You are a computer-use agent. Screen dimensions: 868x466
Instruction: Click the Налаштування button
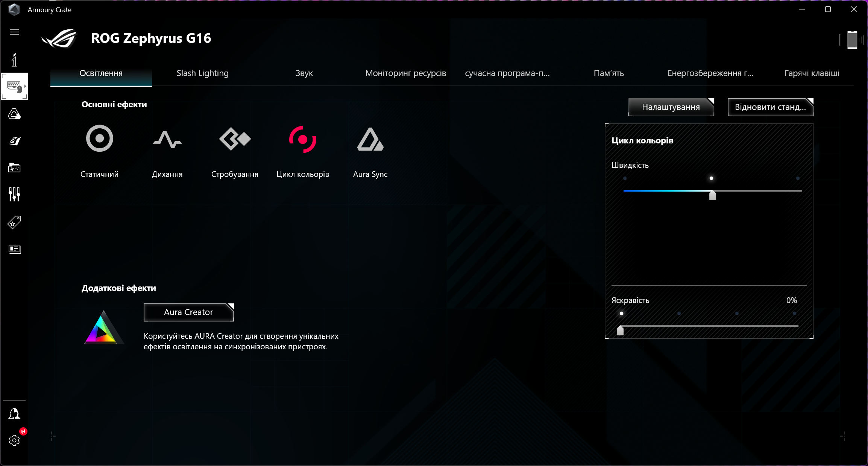click(671, 107)
